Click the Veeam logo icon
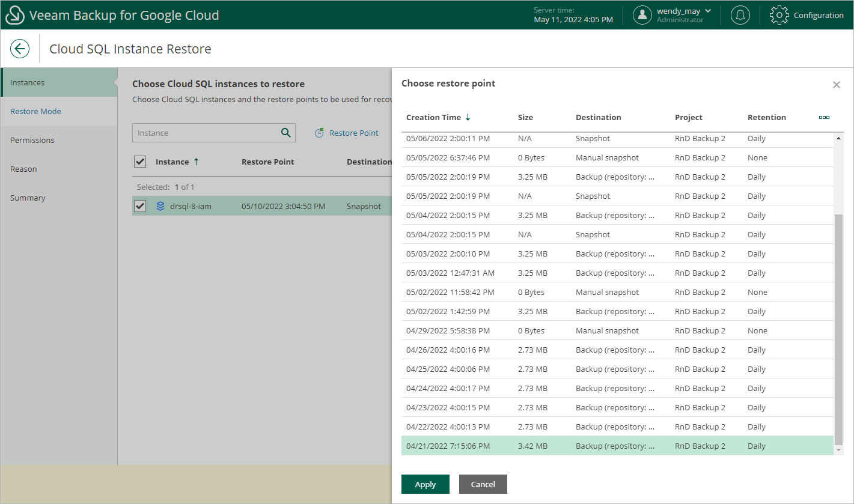 [14, 15]
